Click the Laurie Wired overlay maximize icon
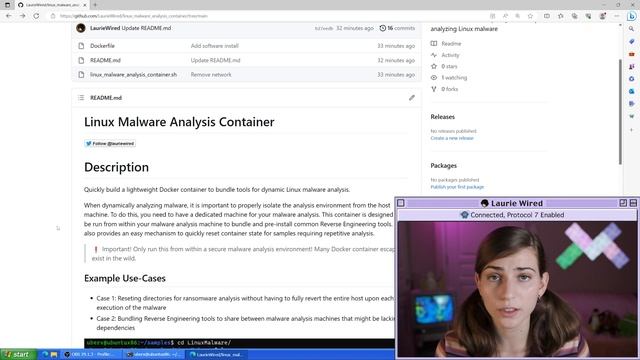This screenshot has height=360, width=640. 623,203
